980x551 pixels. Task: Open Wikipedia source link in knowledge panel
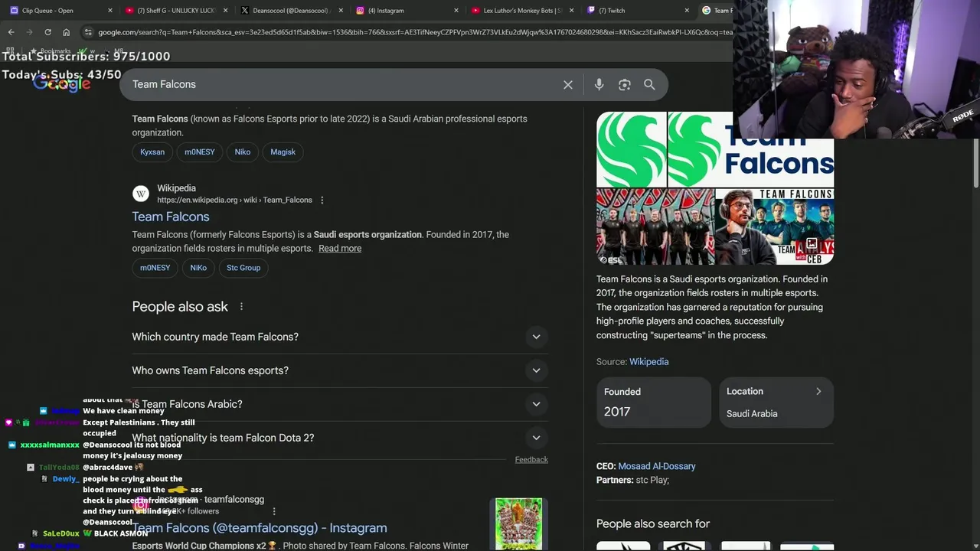point(648,362)
